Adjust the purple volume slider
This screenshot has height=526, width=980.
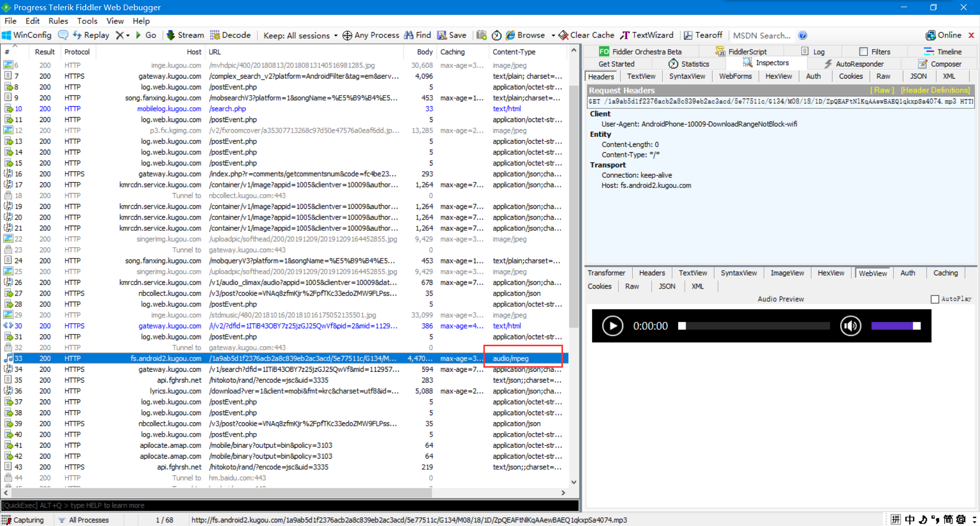(896, 326)
